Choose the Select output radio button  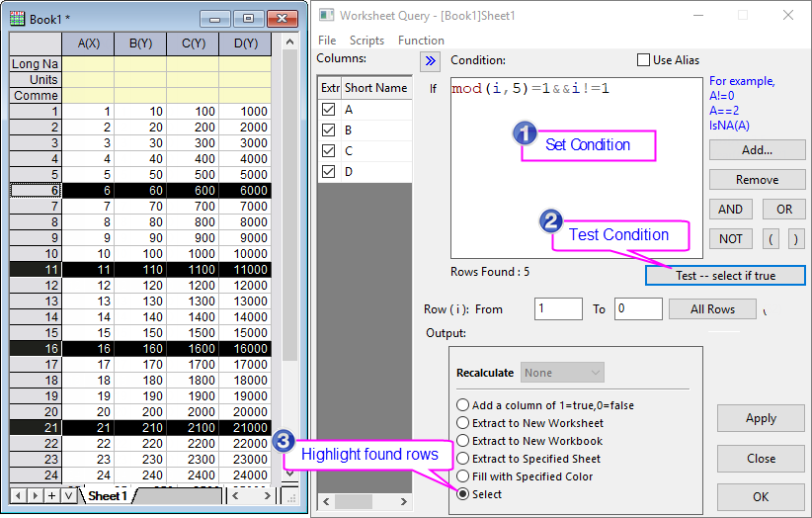coord(463,494)
